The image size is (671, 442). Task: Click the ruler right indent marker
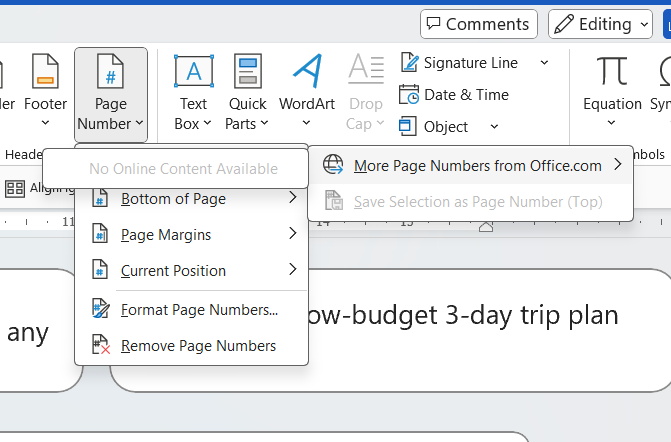[x=486, y=227]
